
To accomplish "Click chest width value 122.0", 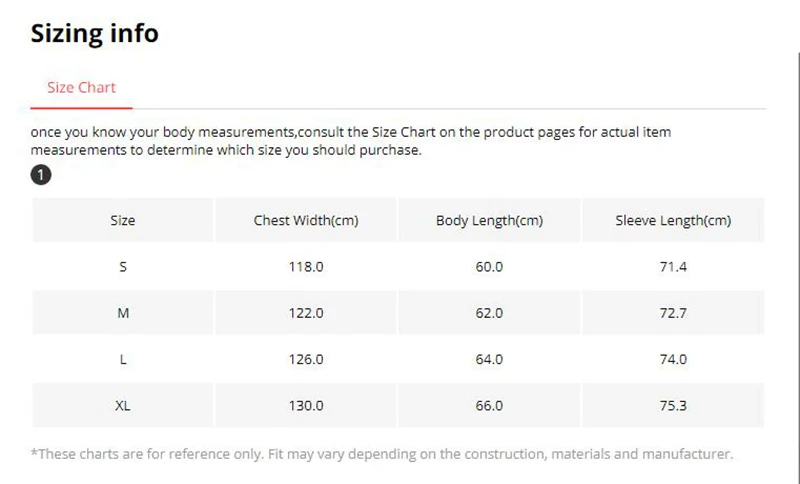I will point(305,313).
